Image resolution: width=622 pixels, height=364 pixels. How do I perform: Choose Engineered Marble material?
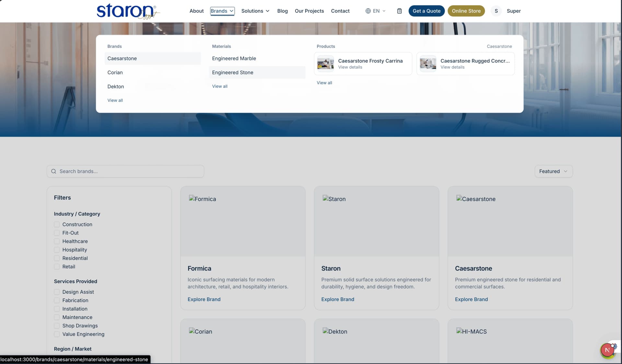pyautogui.click(x=257, y=58)
